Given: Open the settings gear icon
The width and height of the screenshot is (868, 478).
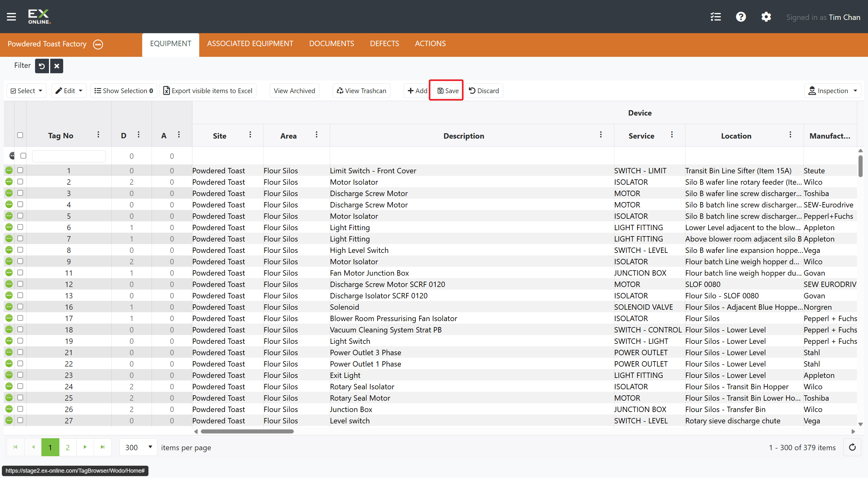Looking at the screenshot, I should [x=766, y=17].
